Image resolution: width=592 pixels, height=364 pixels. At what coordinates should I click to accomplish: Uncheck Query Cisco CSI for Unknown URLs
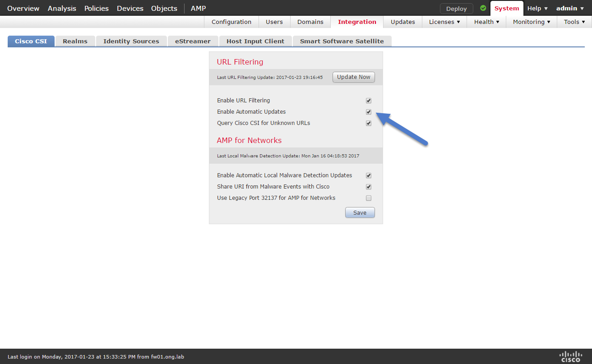[x=369, y=123]
